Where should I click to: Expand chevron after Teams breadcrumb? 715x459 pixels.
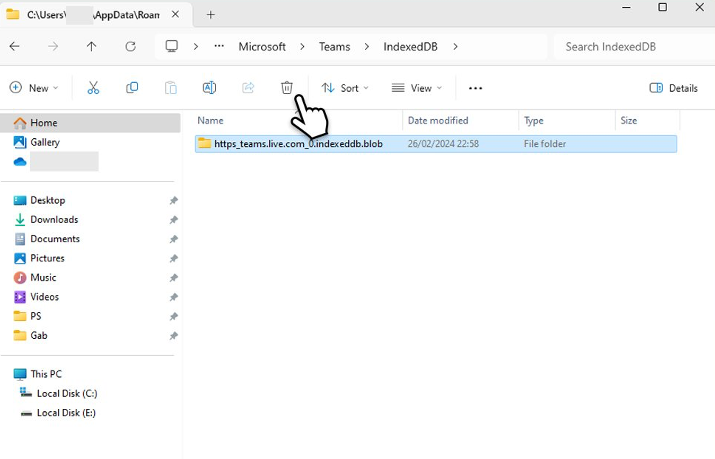pyautogui.click(x=367, y=46)
